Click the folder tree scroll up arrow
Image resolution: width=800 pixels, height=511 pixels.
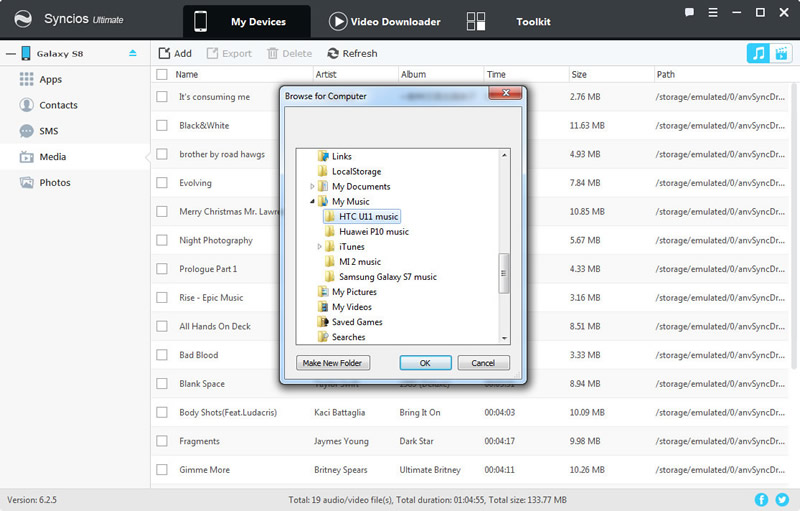[504, 155]
